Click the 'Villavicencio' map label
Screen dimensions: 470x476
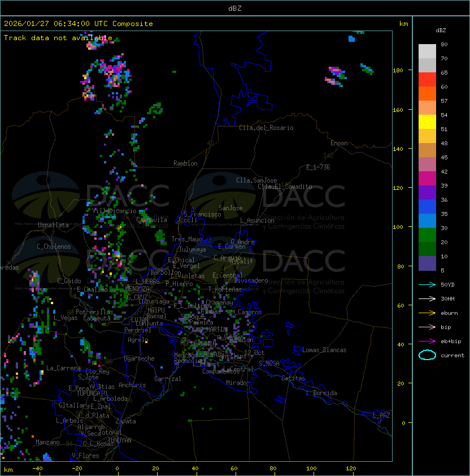[x=114, y=211]
